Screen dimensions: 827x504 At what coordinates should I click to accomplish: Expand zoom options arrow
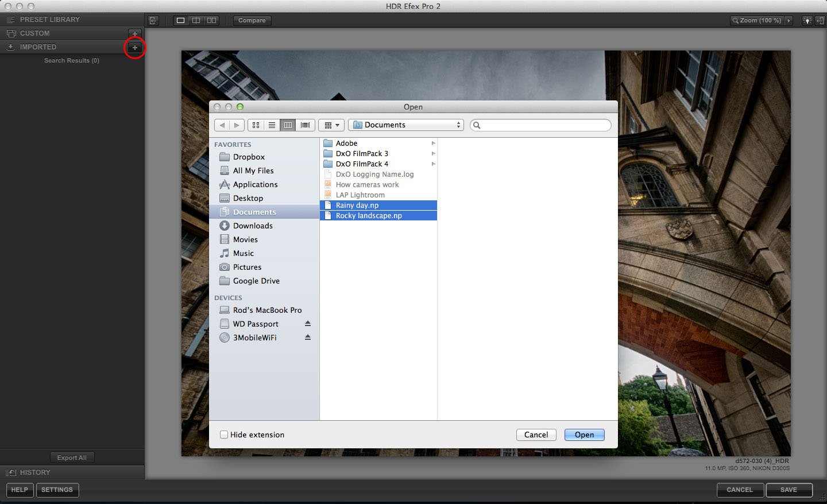[789, 20]
